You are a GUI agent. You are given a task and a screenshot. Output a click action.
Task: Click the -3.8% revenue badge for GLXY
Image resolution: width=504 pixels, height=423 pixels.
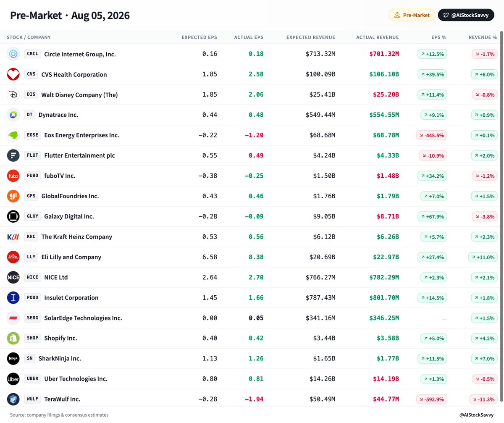[x=484, y=216]
